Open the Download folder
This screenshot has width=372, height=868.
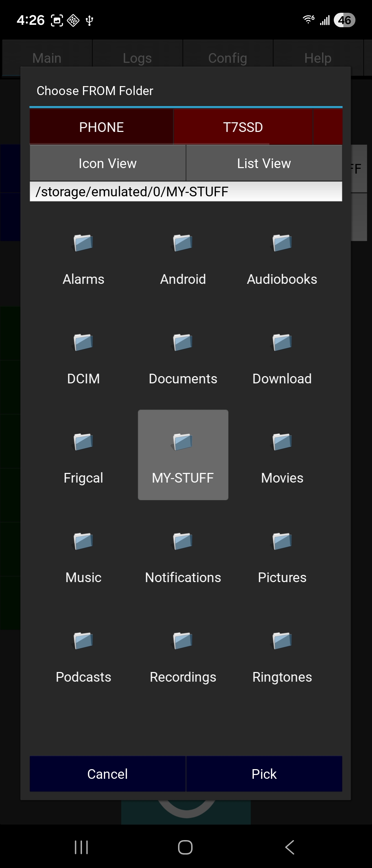coord(282,358)
